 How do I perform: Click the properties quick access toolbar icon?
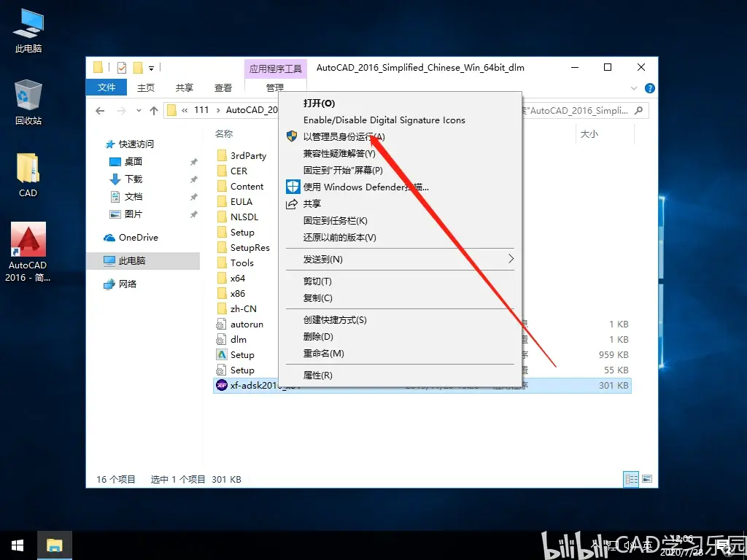pyautogui.click(x=122, y=68)
